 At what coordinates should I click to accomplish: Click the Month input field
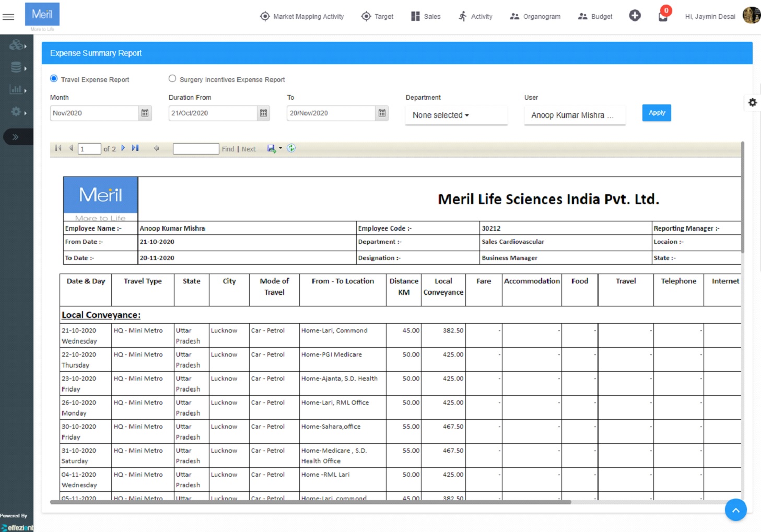(94, 113)
